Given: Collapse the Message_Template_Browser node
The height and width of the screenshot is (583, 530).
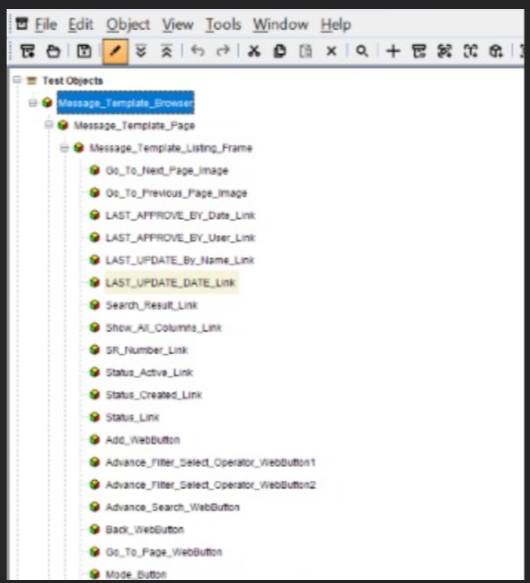Looking at the screenshot, I should (33, 103).
